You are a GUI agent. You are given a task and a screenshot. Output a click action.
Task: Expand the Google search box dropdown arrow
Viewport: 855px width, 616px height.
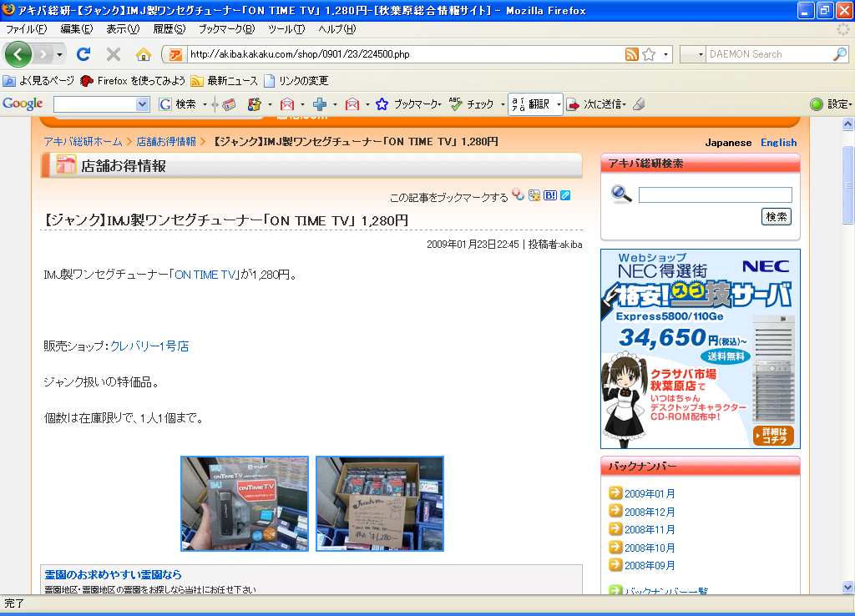pos(142,104)
